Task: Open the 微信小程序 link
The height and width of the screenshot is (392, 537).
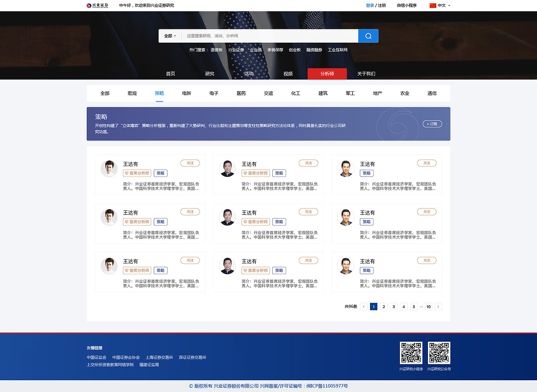Action: pyautogui.click(x=407, y=5)
